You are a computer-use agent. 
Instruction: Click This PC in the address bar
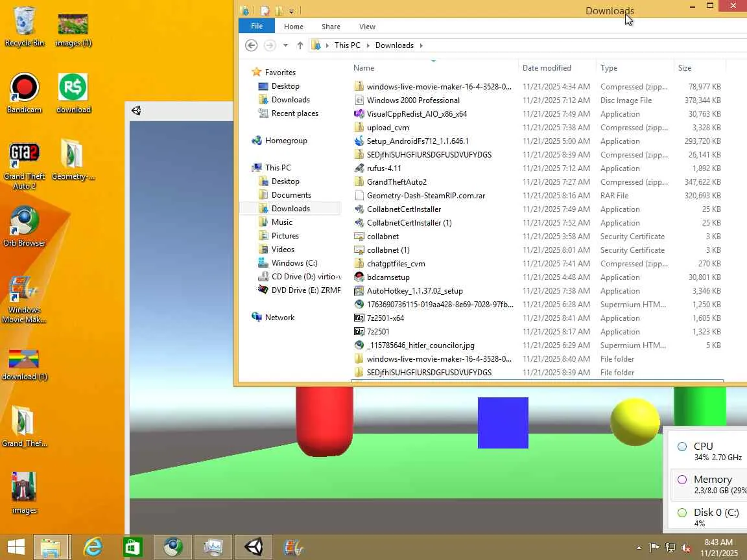[347, 45]
